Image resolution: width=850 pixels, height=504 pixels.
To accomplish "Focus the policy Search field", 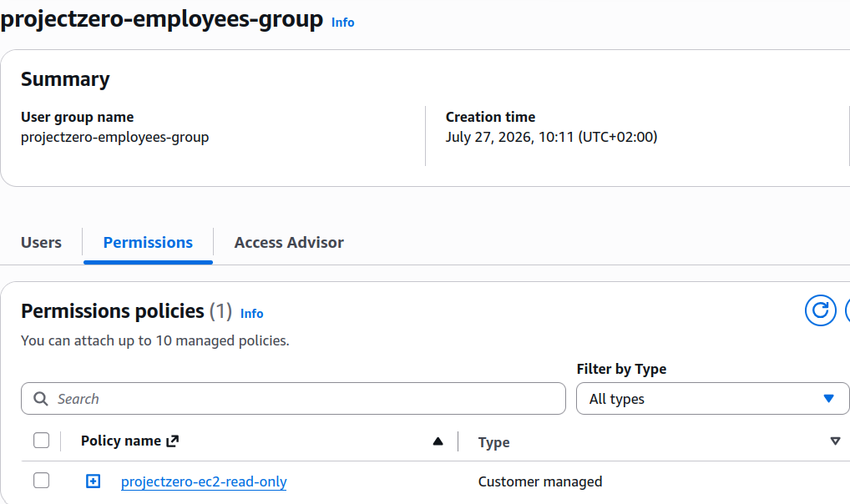I will point(293,399).
